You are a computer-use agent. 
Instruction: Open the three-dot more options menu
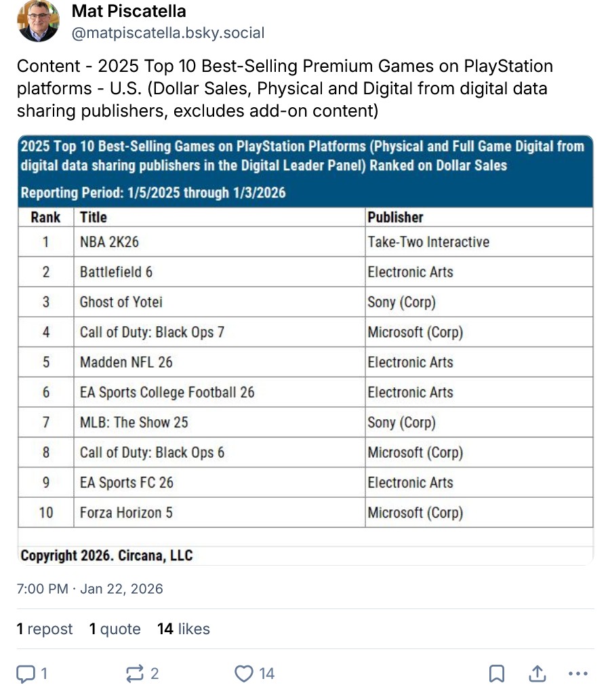tap(578, 674)
